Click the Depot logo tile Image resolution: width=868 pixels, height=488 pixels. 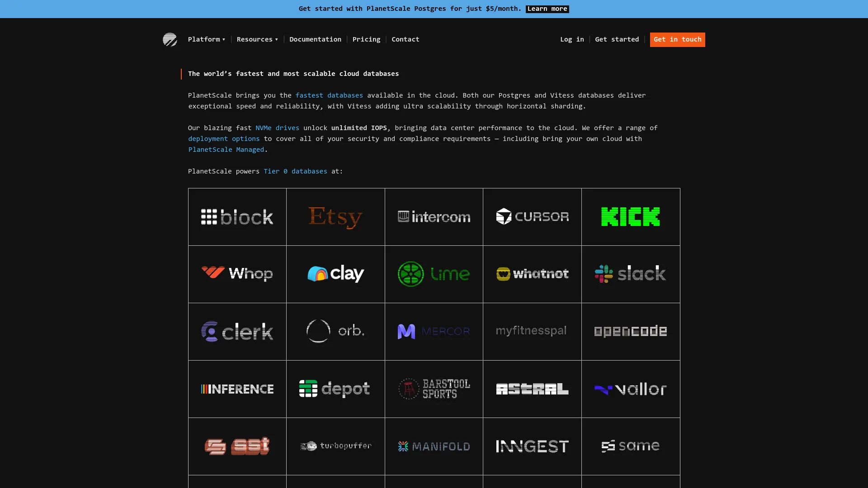point(335,389)
